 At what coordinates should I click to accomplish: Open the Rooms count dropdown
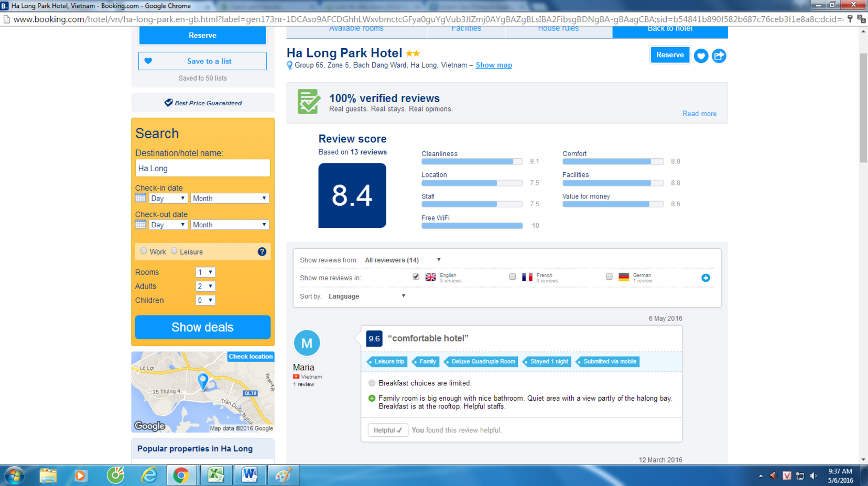tap(205, 272)
